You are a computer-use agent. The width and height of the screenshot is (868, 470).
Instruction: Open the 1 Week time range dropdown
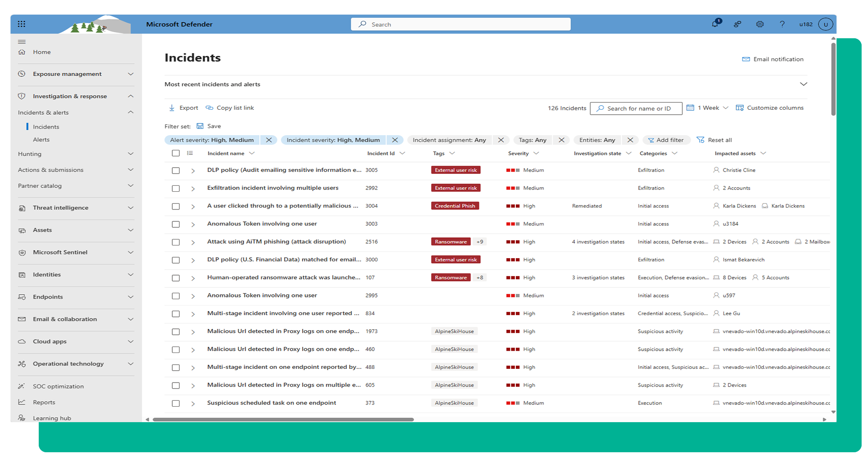click(708, 108)
